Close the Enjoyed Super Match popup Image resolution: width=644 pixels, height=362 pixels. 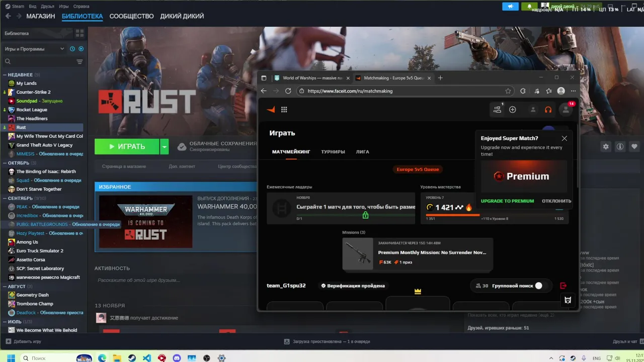565,138
